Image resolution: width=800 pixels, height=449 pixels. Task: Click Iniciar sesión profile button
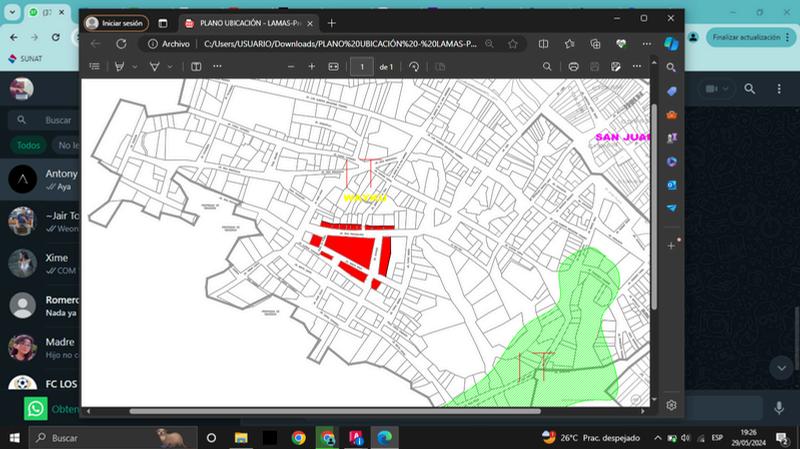pyautogui.click(x=116, y=23)
